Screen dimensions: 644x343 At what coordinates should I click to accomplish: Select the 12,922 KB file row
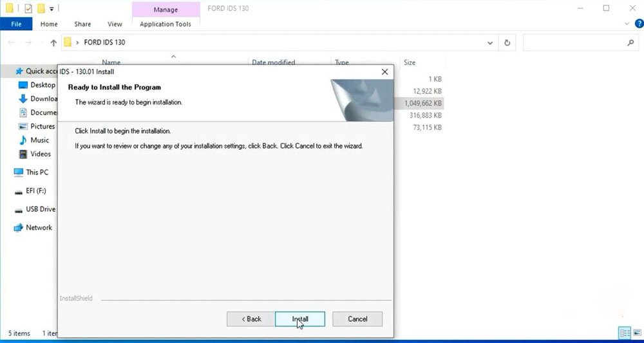427,91
